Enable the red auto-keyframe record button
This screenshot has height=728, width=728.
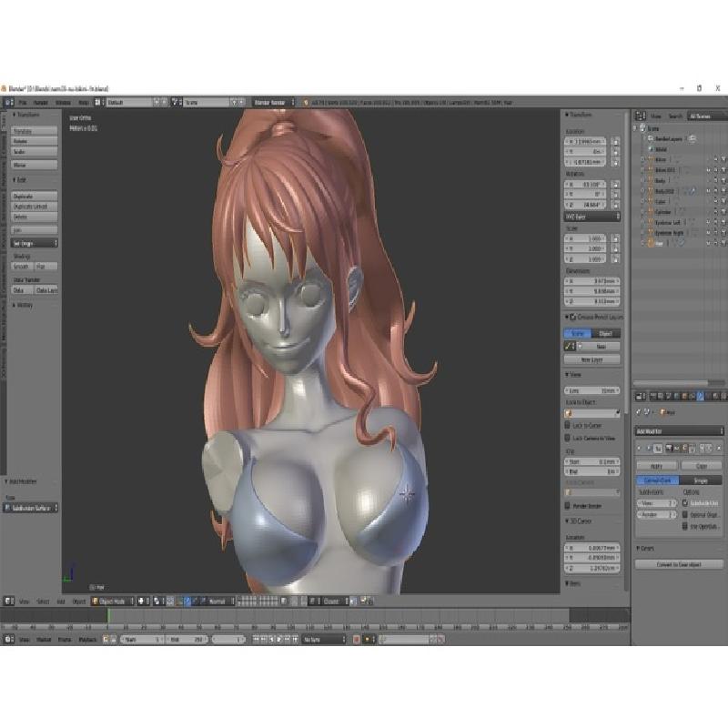click(x=357, y=640)
